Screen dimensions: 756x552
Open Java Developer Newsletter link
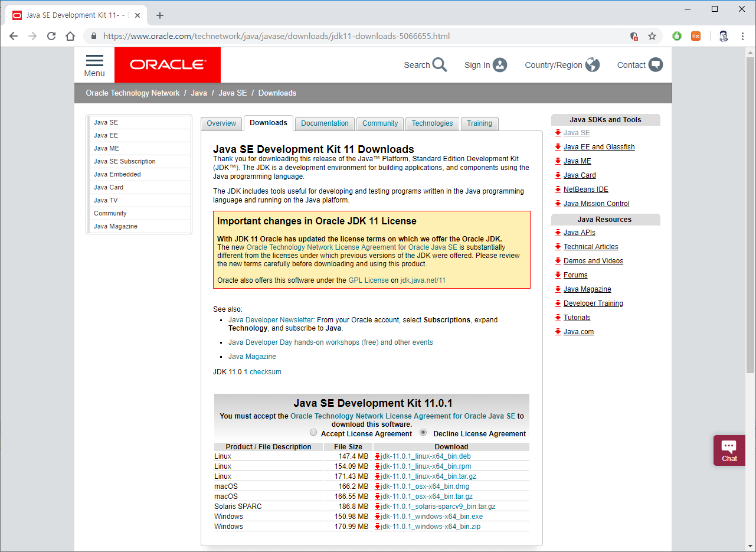coord(271,320)
